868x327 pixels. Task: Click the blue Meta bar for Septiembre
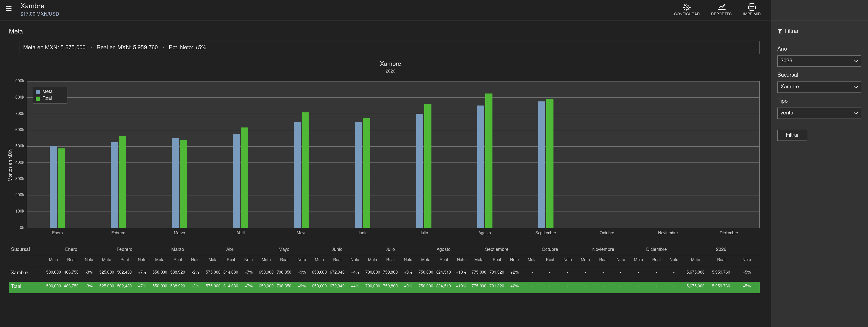[x=541, y=165]
